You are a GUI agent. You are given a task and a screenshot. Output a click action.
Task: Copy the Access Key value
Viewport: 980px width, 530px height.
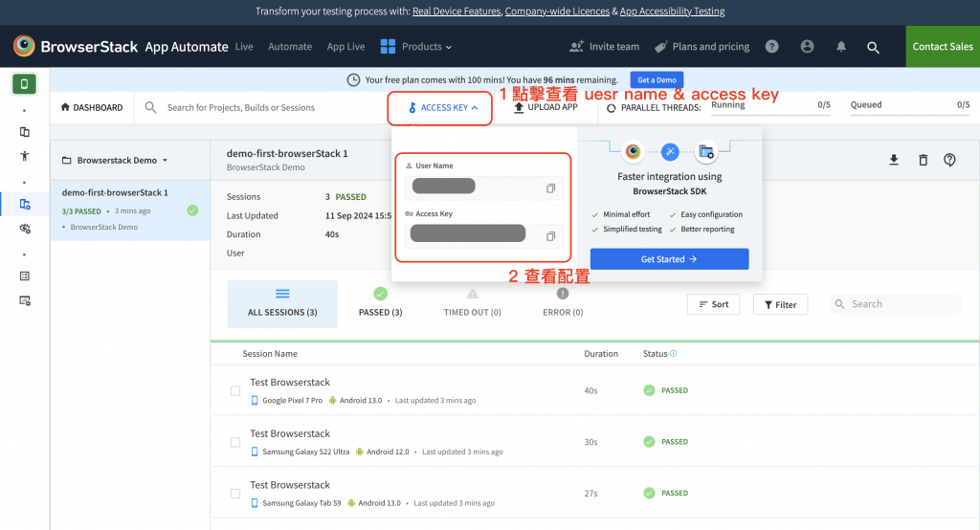coord(550,236)
